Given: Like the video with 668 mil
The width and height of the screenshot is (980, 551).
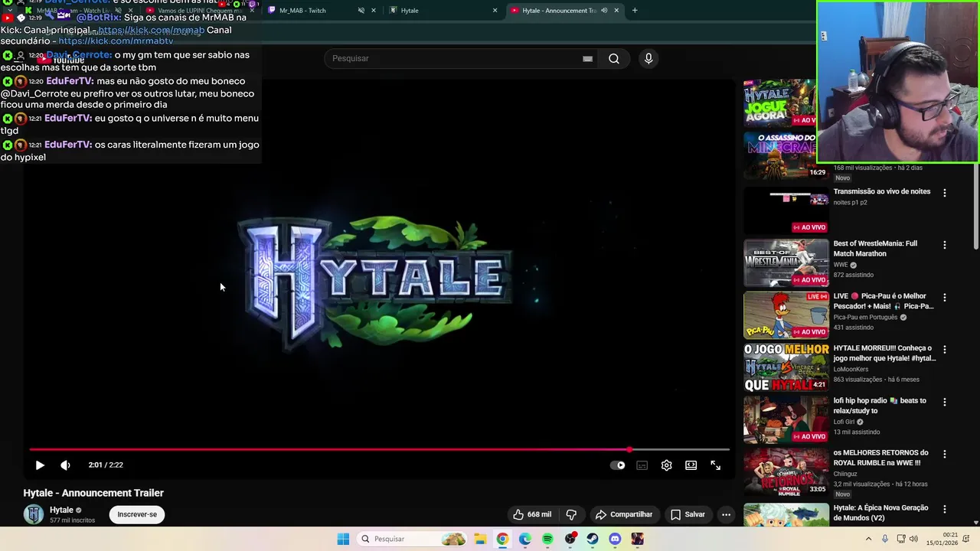Looking at the screenshot, I should (532, 514).
